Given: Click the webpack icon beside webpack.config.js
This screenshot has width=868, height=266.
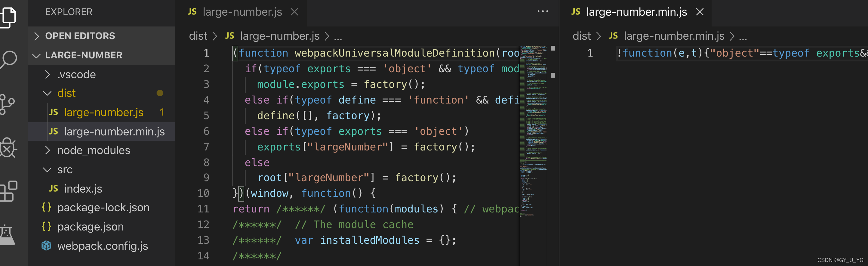Looking at the screenshot, I should pos(47,246).
